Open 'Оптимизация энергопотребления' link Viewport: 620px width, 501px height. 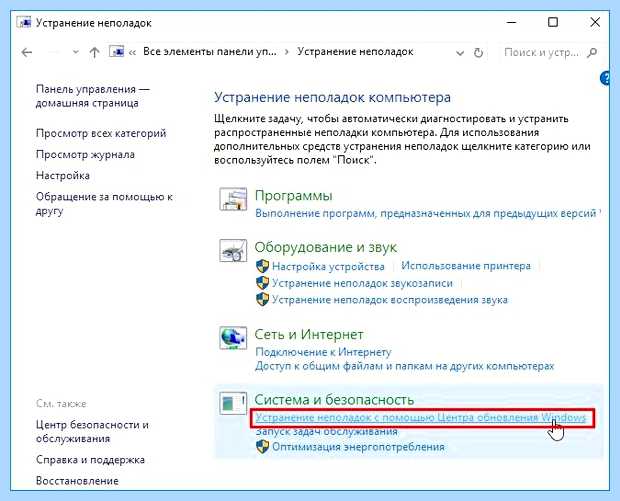tap(358, 447)
